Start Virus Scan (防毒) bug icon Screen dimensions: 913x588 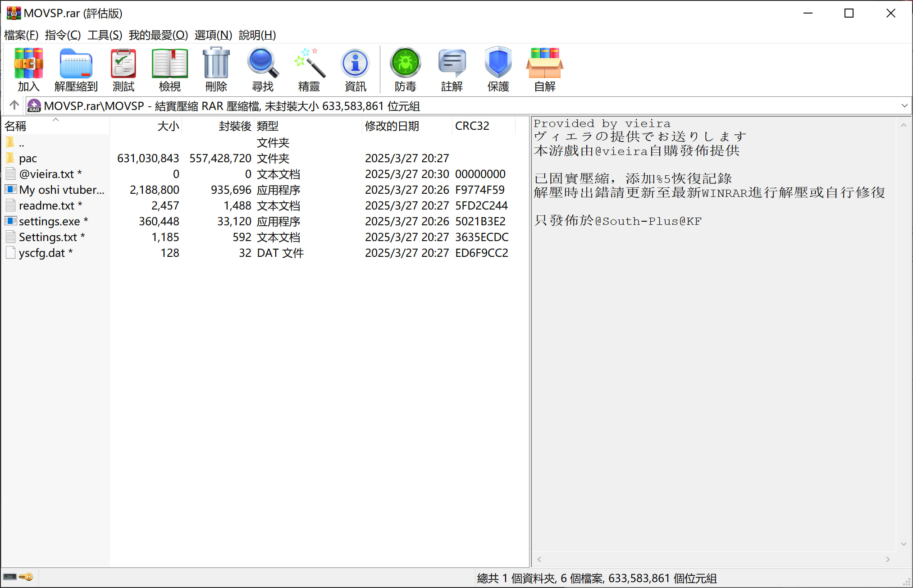point(405,69)
